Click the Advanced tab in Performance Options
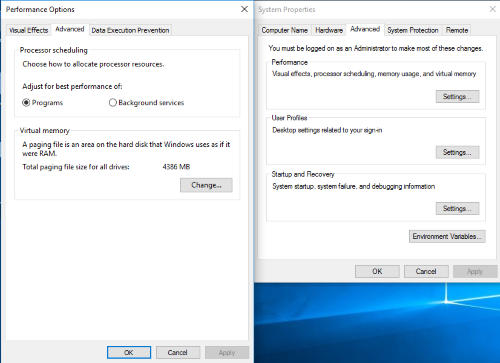 click(x=70, y=29)
